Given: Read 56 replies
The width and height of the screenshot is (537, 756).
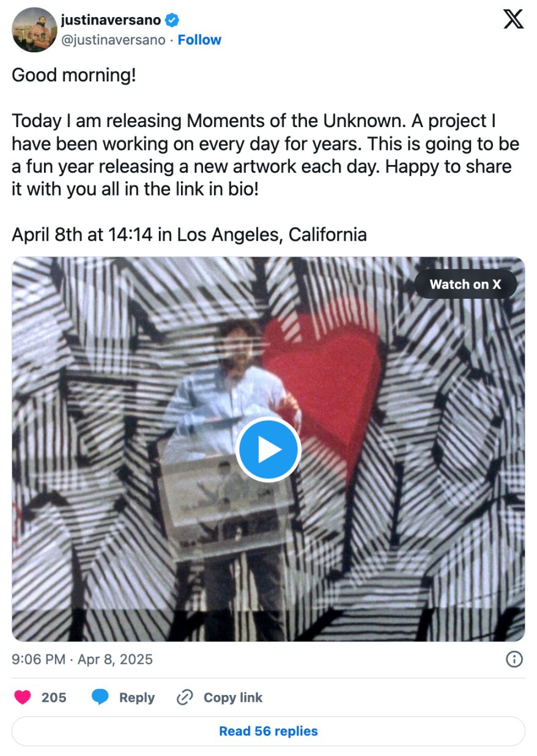Looking at the screenshot, I should pyautogui.click(x=268, y=731).
